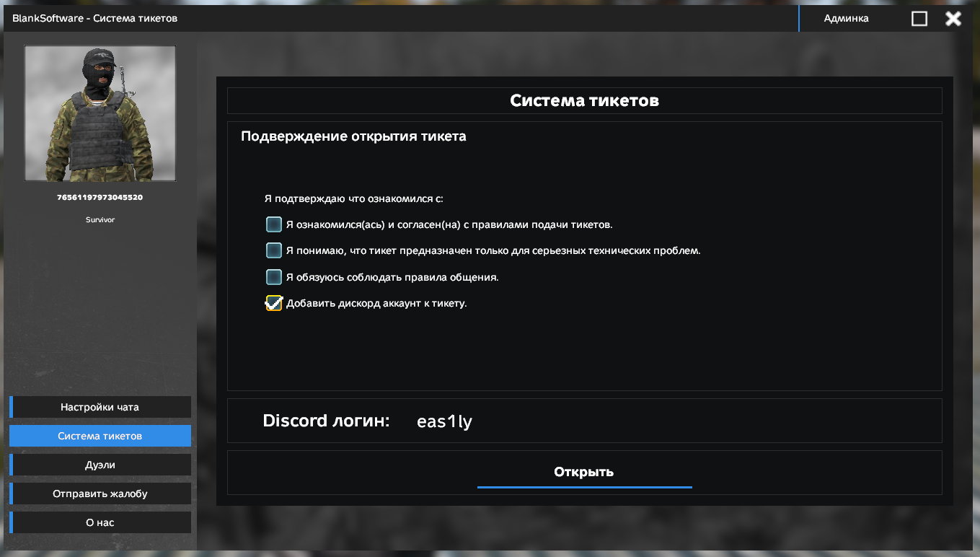Tick checkbox about serious technical problems only
The image size is (980, 557).
pyautogui.click(x=274, y=250)
